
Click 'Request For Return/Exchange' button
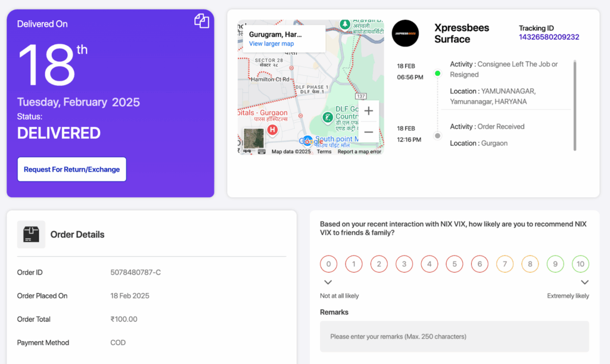coord(71,169)
